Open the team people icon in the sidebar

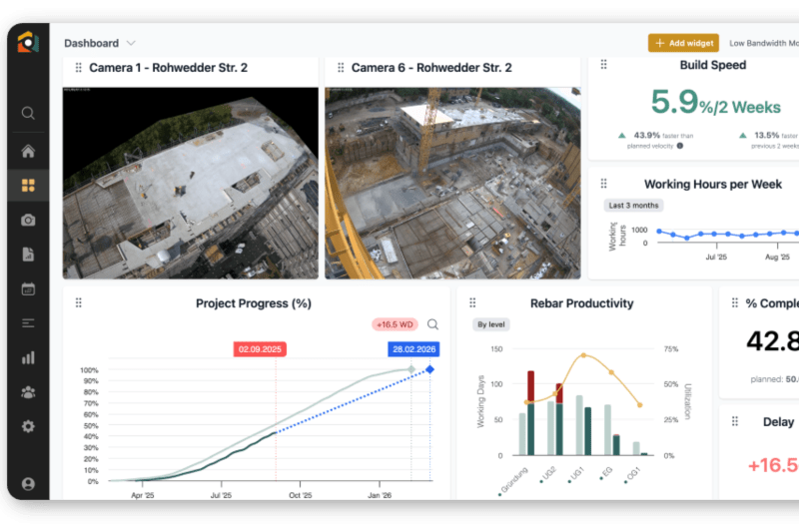pos(28,392)
